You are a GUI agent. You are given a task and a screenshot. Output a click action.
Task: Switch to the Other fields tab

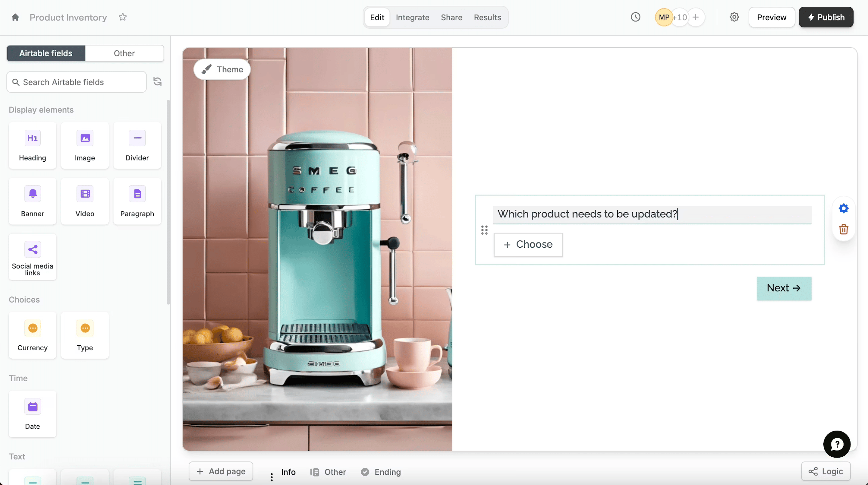(x=124, y=53)
